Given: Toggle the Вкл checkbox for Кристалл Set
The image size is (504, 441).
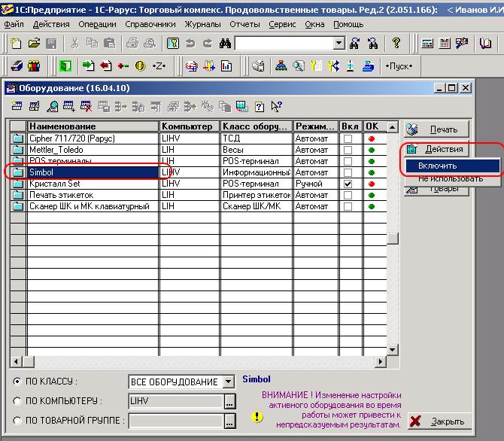Looking at the screenshot, I should click(348, 184).
